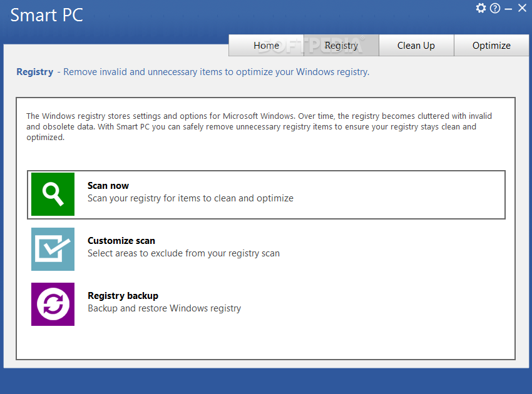Start scan via 'Scan now' title

[108, 186]
